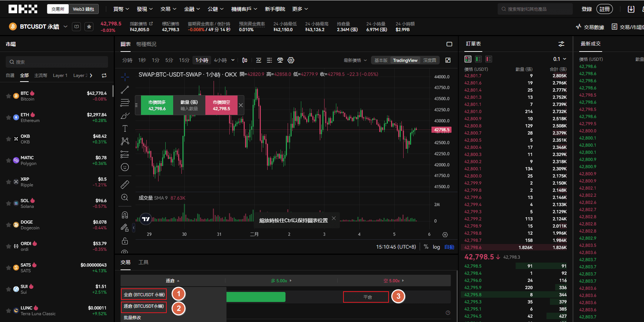Click the balance scale compare icon
This screenshot has width=644, height=322.
click(x=280, y=60)
